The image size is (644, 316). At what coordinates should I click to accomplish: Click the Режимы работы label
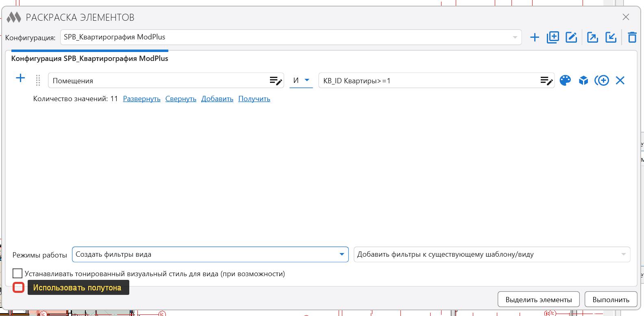click(x=40, y=255)
